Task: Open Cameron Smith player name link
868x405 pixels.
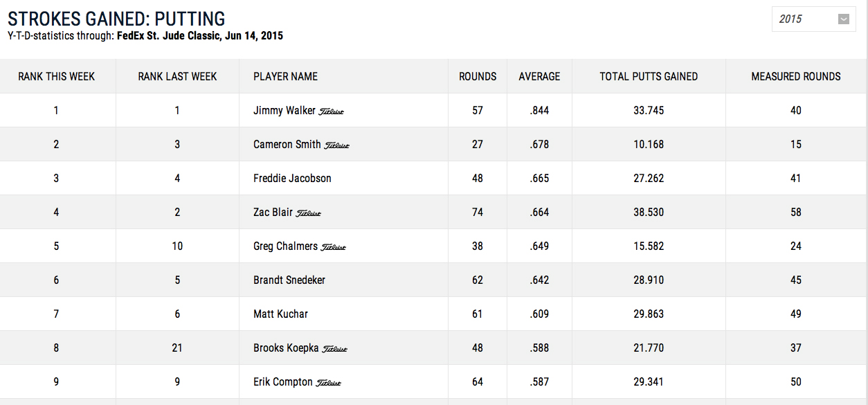Action: pos(287,145)
